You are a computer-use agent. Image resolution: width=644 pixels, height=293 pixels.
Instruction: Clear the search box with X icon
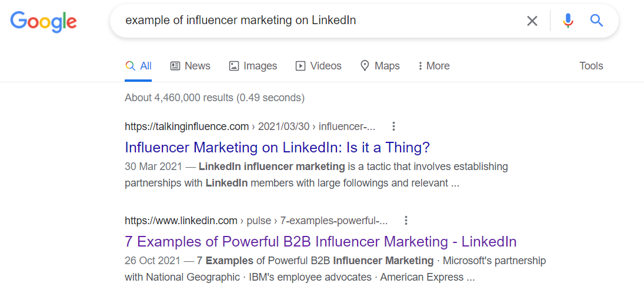(x=532, y=21)
